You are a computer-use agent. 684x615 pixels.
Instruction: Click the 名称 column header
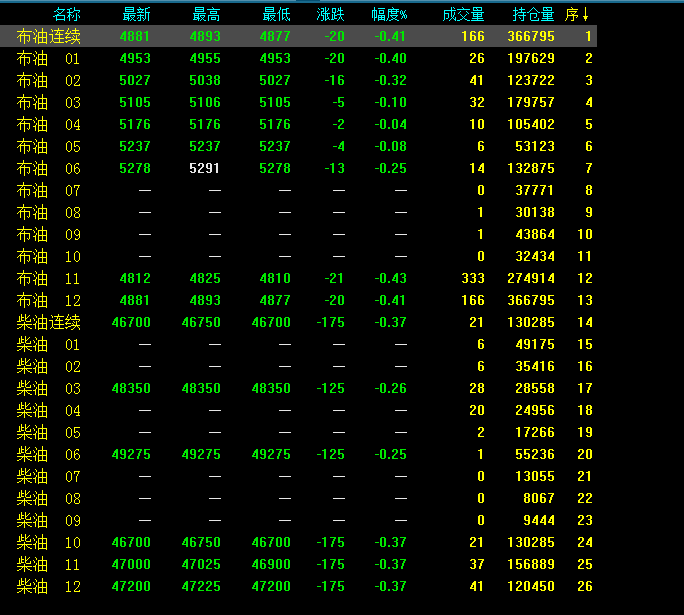[67, 15]
